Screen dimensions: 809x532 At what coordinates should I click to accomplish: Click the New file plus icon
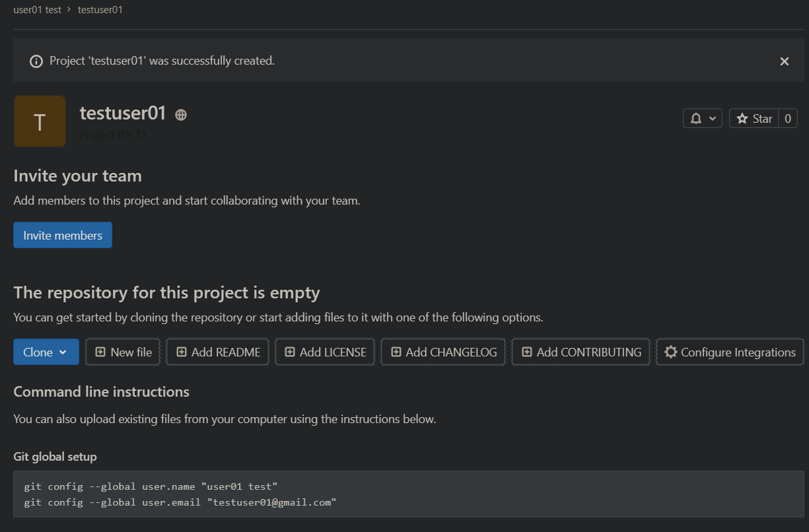click(100, 352)
